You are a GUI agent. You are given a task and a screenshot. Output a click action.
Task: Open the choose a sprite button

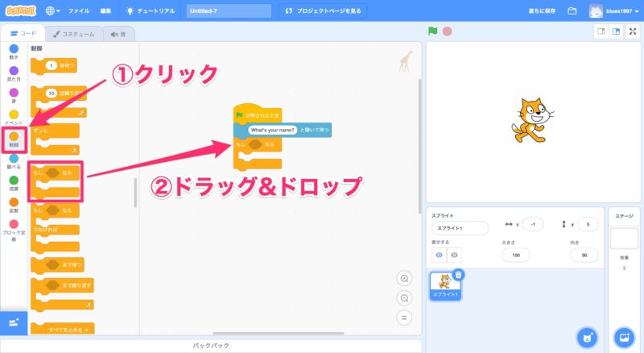(x=588, y=336)
